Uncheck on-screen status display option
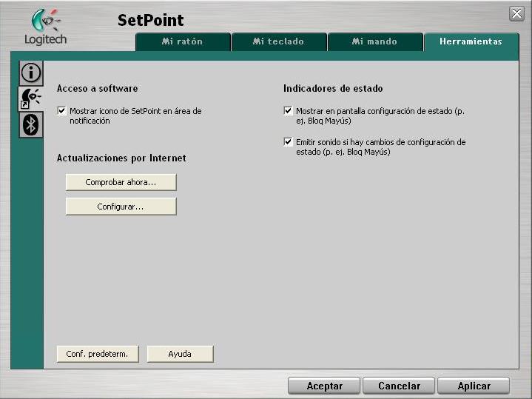The image size is (532, 399). [x=289, y=111]
